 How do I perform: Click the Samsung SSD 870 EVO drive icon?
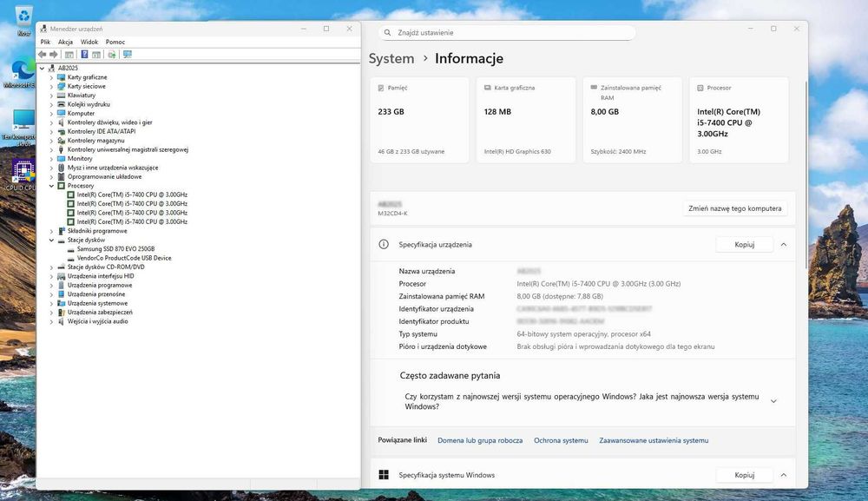[x=71, y=249]
